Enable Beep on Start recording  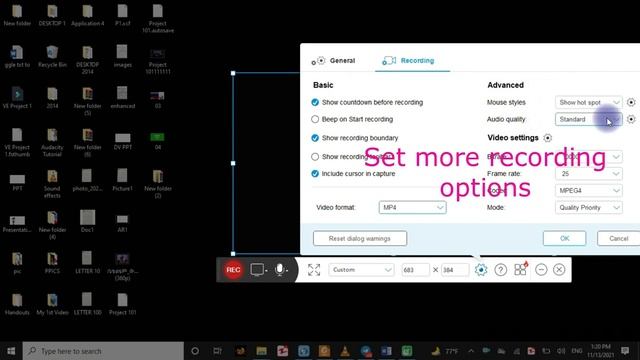[315, 119]
